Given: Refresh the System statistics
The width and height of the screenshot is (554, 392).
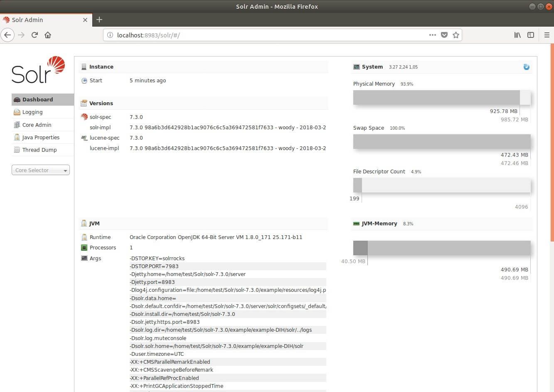Looking at the screenshot, I should [x=527, y=67].
